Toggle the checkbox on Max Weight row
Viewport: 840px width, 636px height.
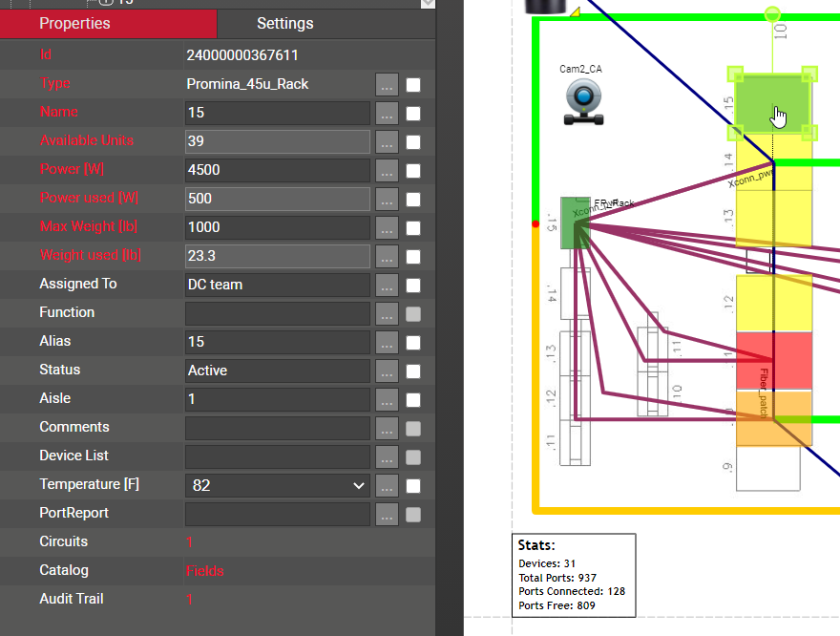point(413,228)
